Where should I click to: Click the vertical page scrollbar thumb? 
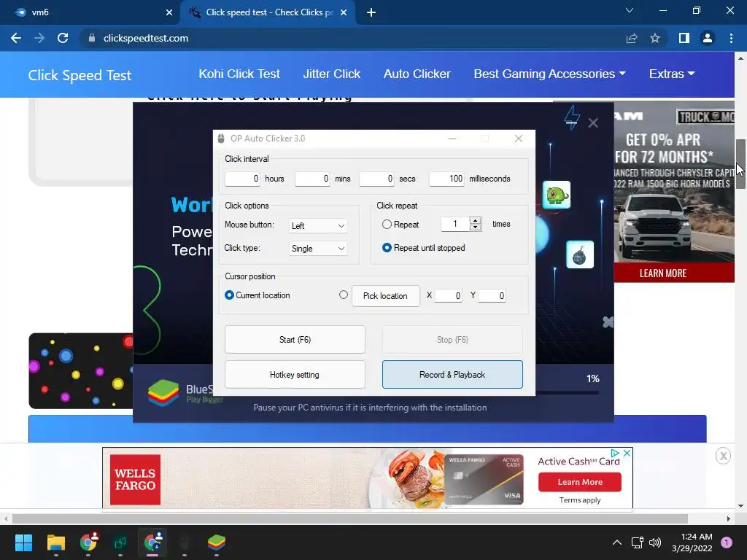click(740, 164)
